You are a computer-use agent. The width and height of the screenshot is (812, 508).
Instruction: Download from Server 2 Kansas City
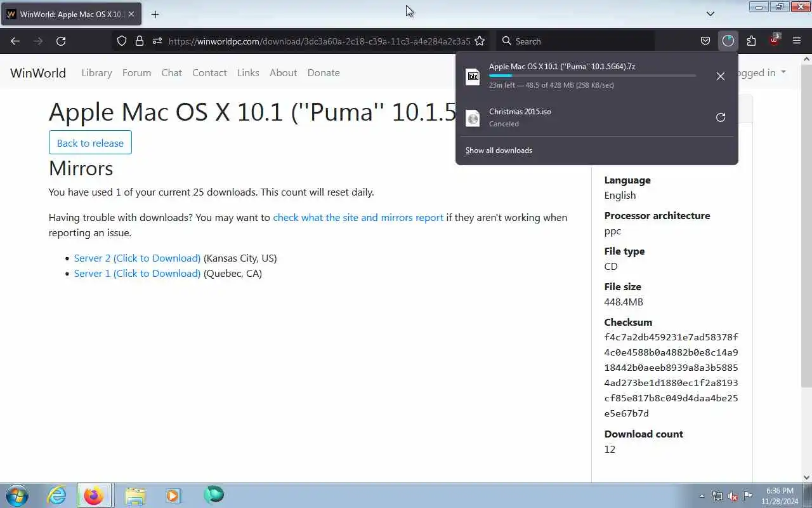pyautogui.click(x=137, y=258)
